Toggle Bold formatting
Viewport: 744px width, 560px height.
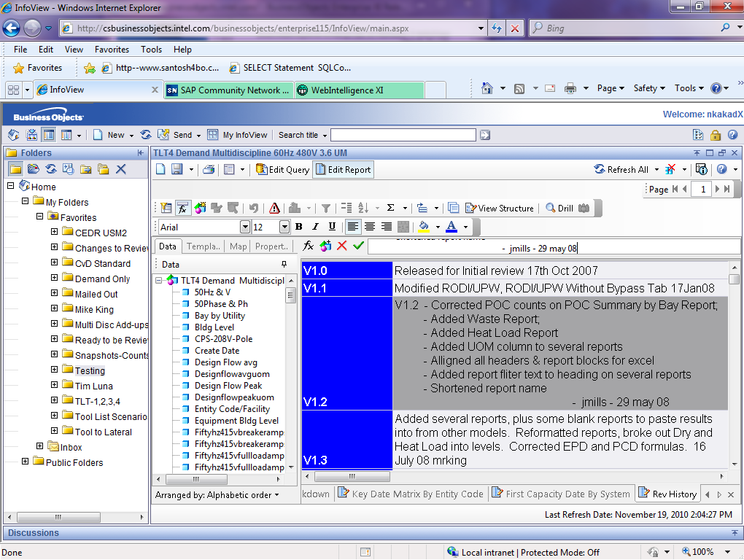pyautogui.click(x=298, y=227)
